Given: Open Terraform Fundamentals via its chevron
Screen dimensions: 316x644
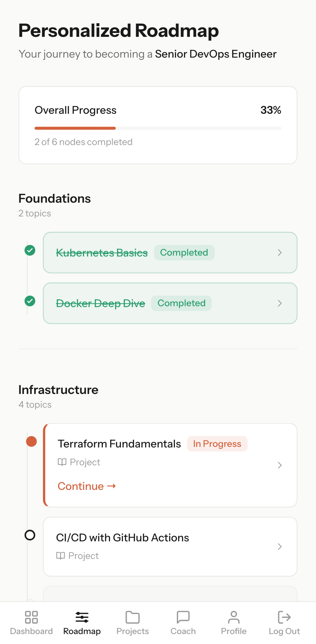Looking at the screenshot, I should coord(280,465).
